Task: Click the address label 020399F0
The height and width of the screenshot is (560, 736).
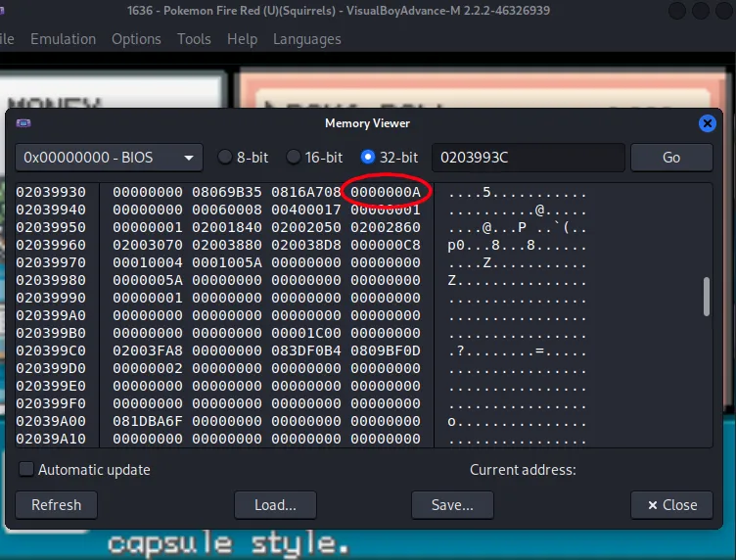Action: 51,403
